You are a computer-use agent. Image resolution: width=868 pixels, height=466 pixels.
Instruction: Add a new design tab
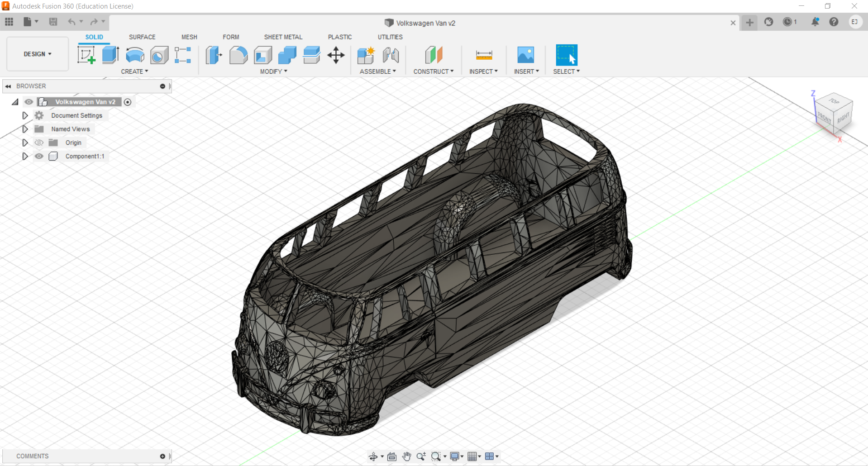(750, 22)
